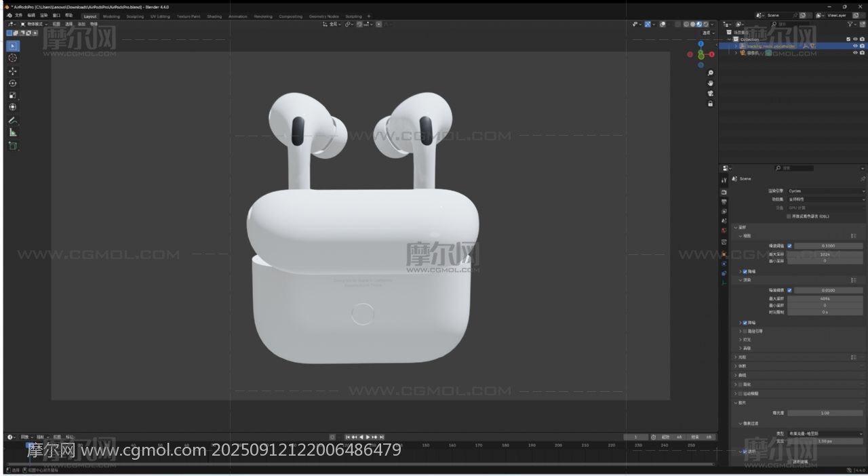Image resolution: width=868 pixels, height=476 pixels.
Task: Open the Rendering workspace tab
Action: (x=263, y=16)
